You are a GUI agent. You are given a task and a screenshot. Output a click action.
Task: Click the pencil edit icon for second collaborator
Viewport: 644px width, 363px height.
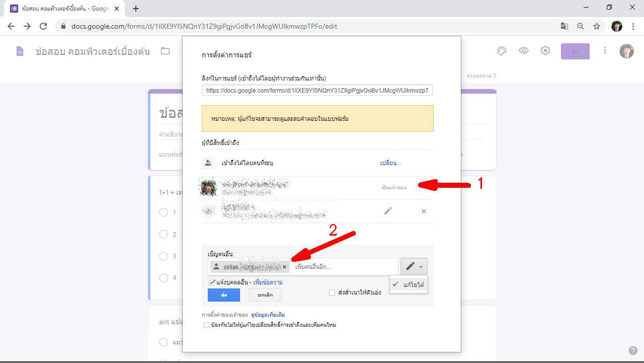pos(388,211)
